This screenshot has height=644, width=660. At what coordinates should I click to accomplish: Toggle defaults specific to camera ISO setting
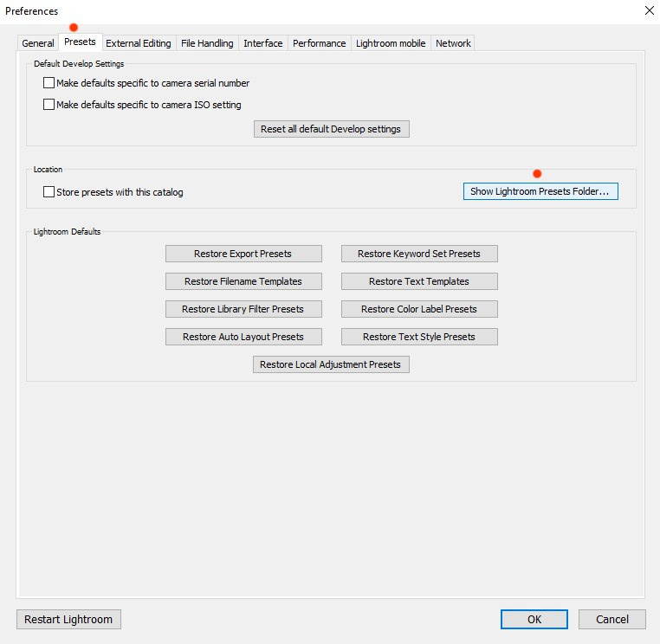click(x=49, y=105)
